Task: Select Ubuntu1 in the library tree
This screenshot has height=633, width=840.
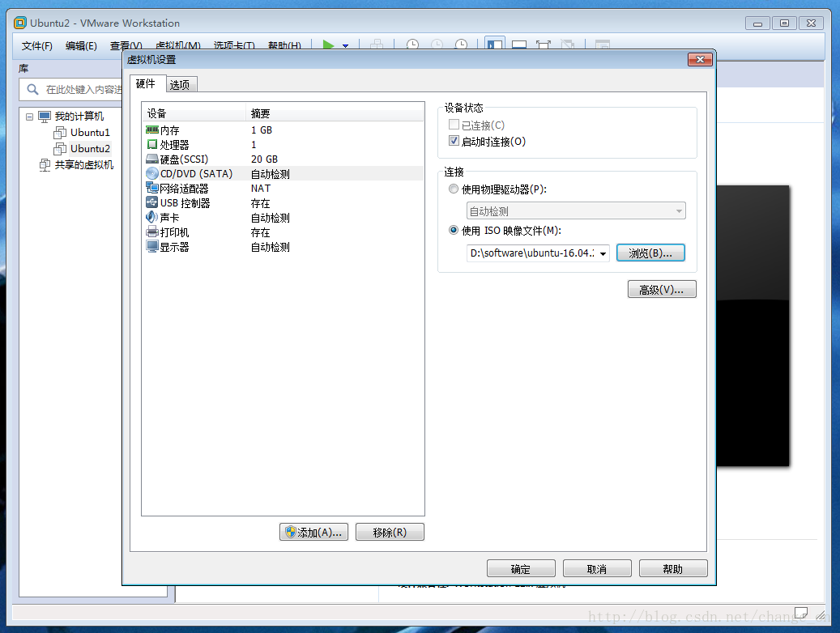Action: pos(90,132)
